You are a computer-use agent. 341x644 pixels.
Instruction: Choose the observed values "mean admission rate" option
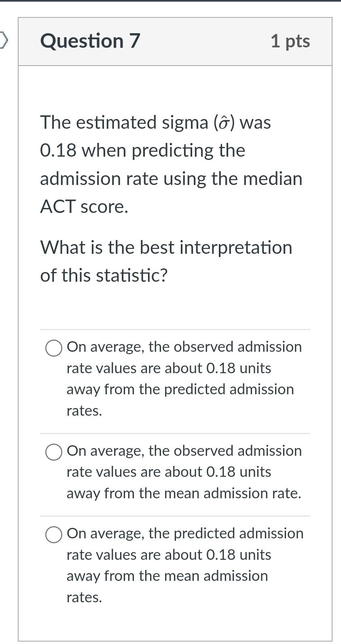pyautogui.click(x=53, y=452)
